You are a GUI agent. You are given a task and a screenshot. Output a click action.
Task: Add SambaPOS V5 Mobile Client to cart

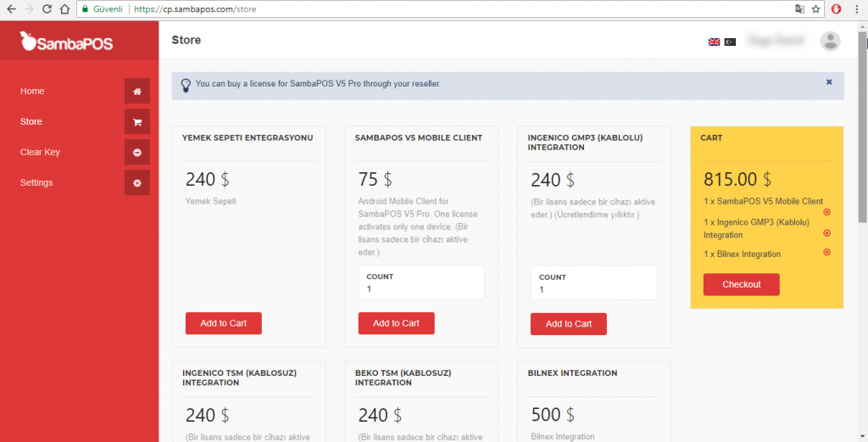396,323
